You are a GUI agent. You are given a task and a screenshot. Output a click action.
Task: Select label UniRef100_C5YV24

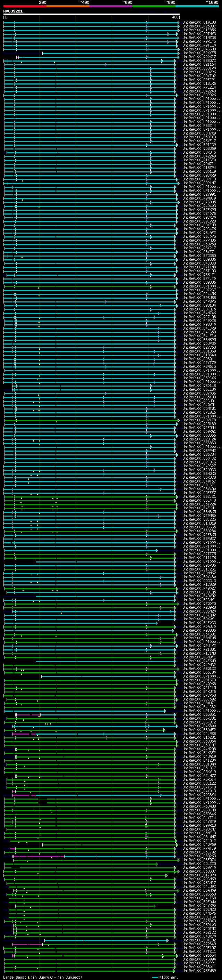pyautogui.click(x=199, y=504)
